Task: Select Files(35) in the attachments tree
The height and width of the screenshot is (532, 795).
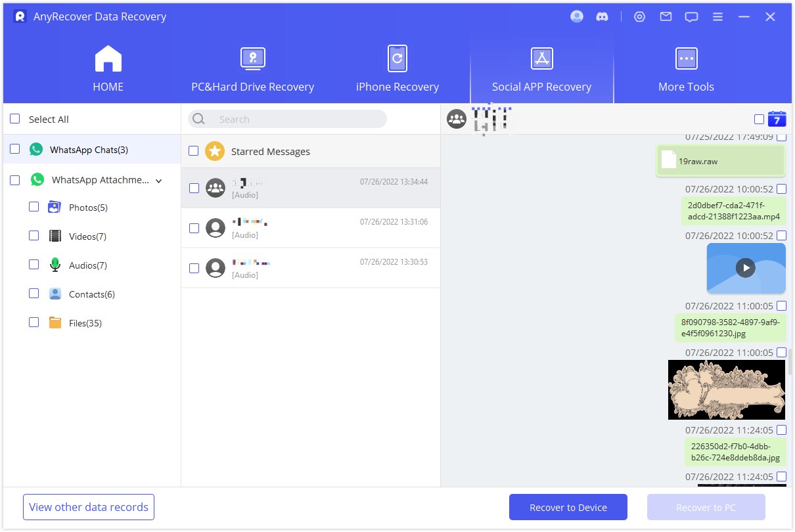Action: [x=85, y=323]
